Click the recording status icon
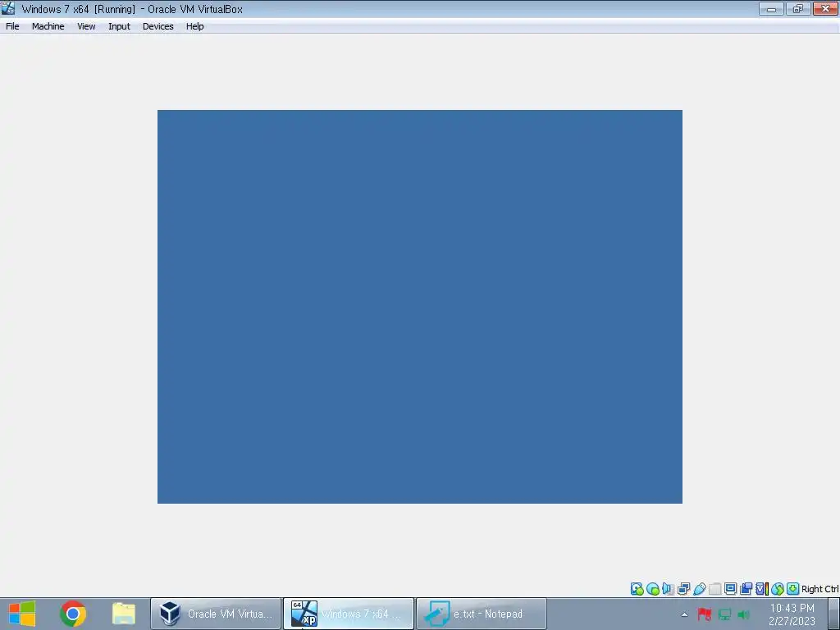840x630 pixels. pyautogui.click(x=746, y=589)
